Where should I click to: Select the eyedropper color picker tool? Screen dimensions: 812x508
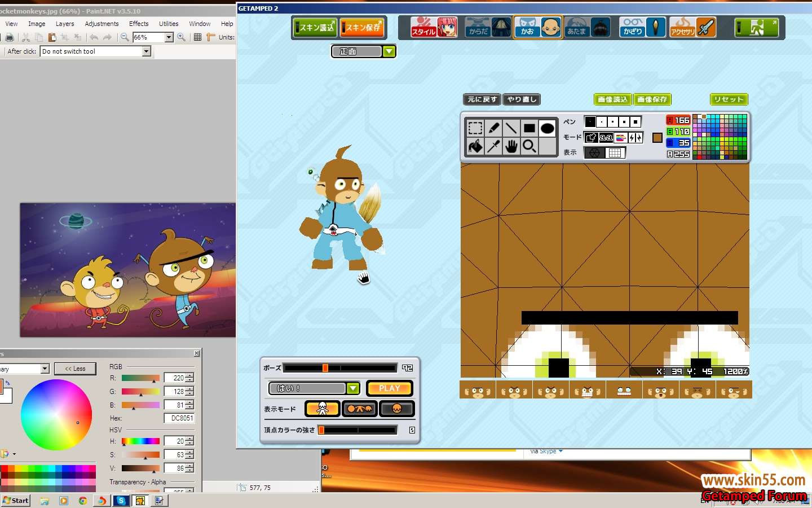493,146
